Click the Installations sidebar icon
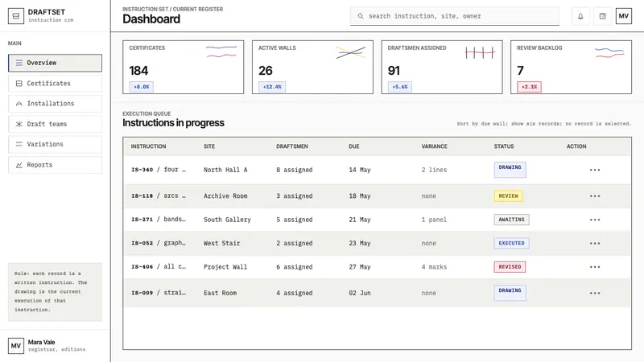The height and width of the screenshot is (362, 644). pos(19,104)
